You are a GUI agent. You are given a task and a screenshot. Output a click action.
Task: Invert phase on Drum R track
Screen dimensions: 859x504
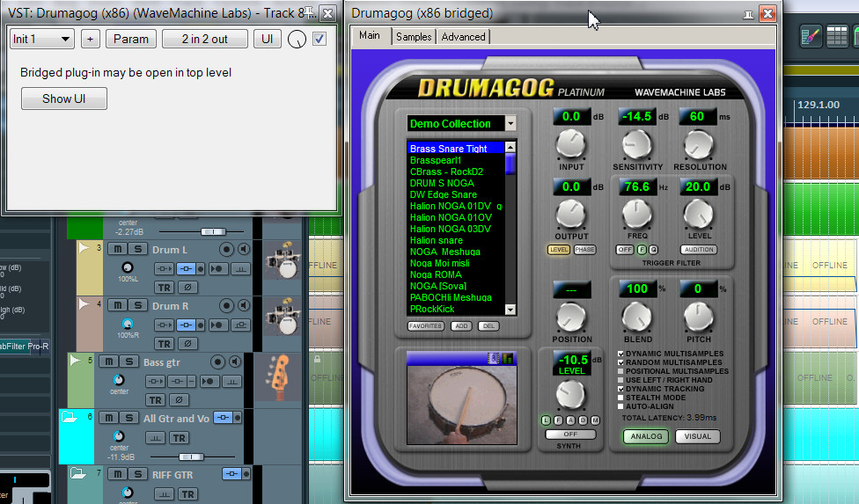(188, 344)
